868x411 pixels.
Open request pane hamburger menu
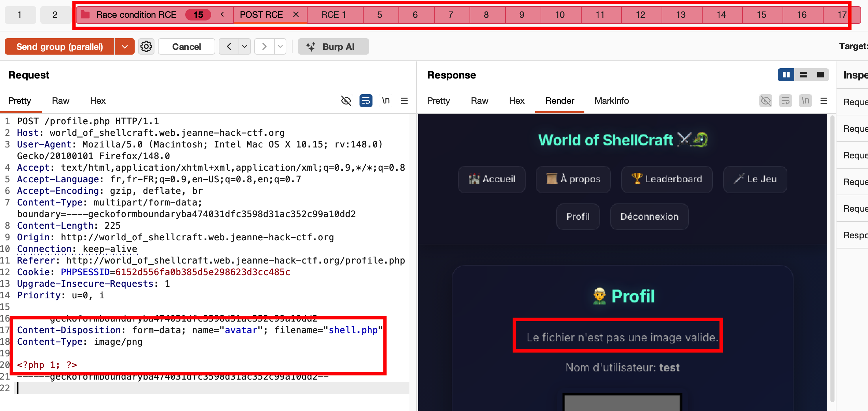click(404, 101)
